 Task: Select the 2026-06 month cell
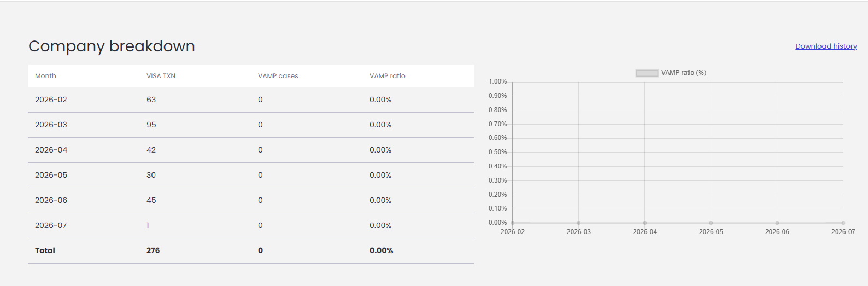(x=51, y=200)
